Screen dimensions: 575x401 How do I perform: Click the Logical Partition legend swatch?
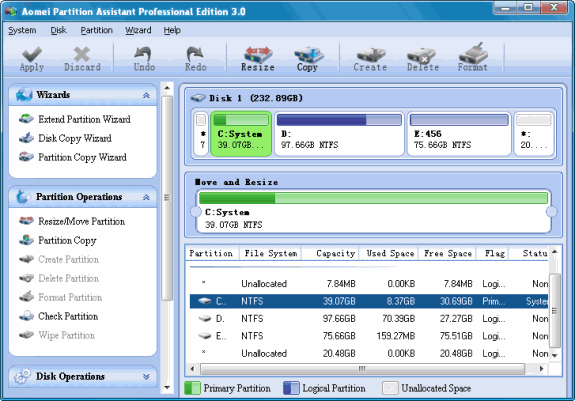click(x=291, y=388)
